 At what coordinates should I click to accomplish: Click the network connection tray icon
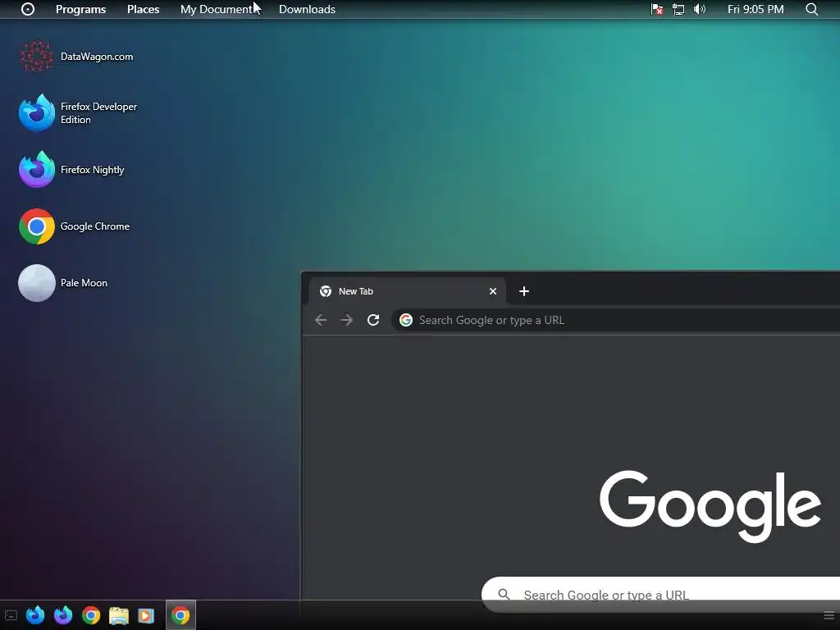click(678, 9)
